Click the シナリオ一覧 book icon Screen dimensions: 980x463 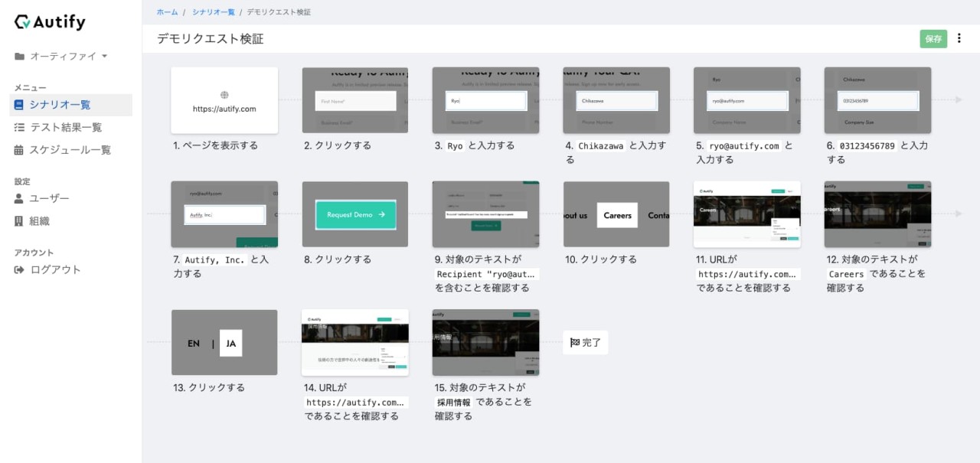pyautogui.click(x=19, y=105)
